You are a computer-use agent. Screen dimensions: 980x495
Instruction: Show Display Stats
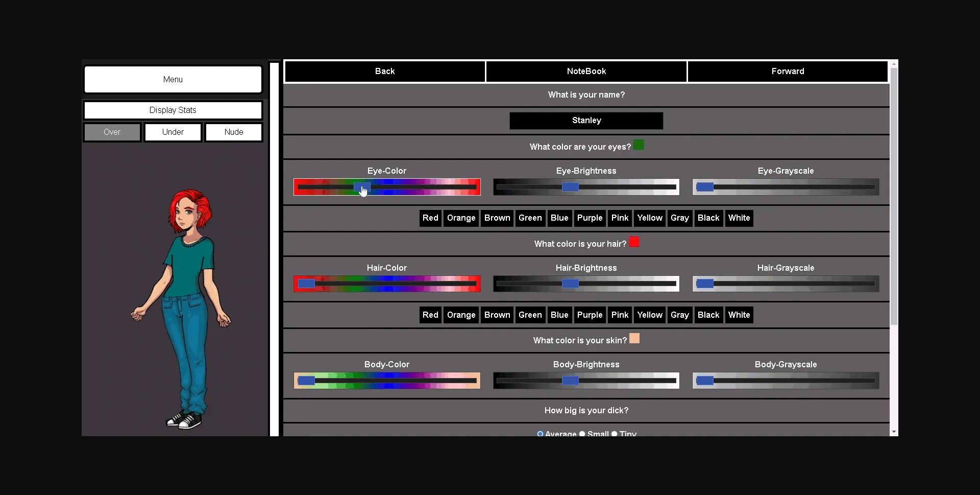coord(173,110)
